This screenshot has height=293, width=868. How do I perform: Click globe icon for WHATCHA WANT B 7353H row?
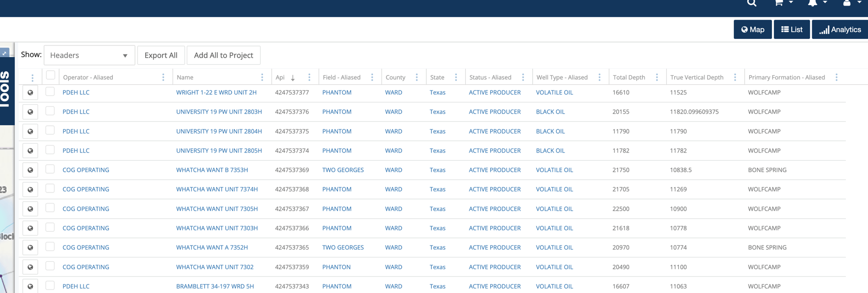point(30,170)
